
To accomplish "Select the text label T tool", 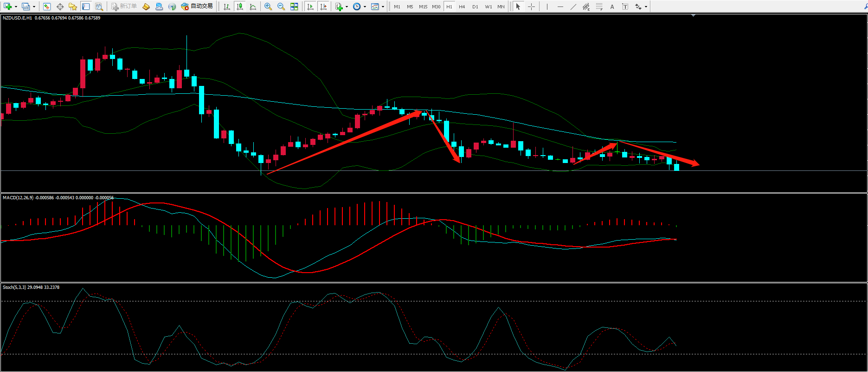I will click(625, 7).
